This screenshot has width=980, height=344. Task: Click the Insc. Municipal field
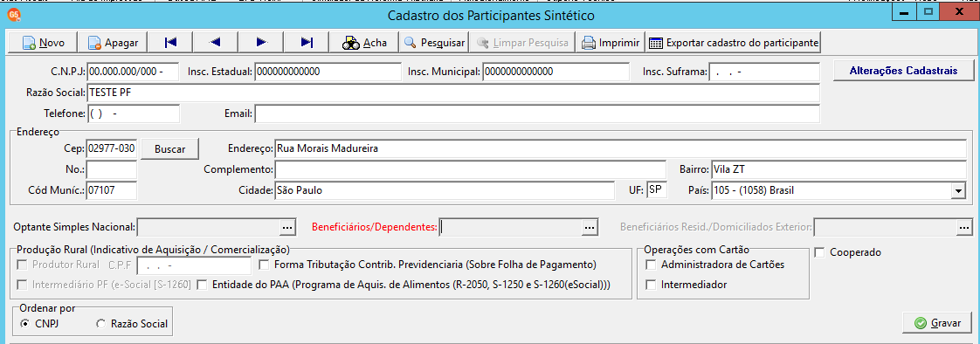(556, 72)
